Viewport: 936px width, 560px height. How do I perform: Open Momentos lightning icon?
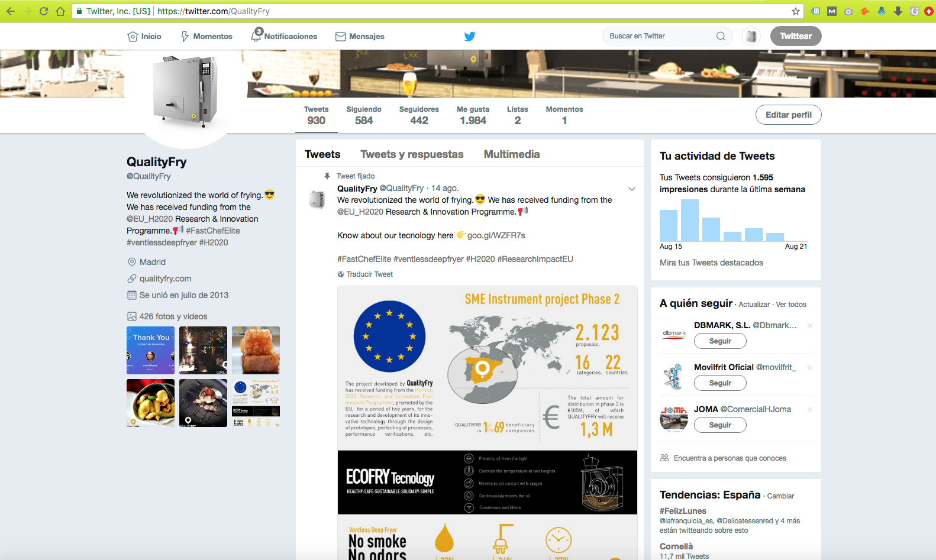tap(185, 37)
